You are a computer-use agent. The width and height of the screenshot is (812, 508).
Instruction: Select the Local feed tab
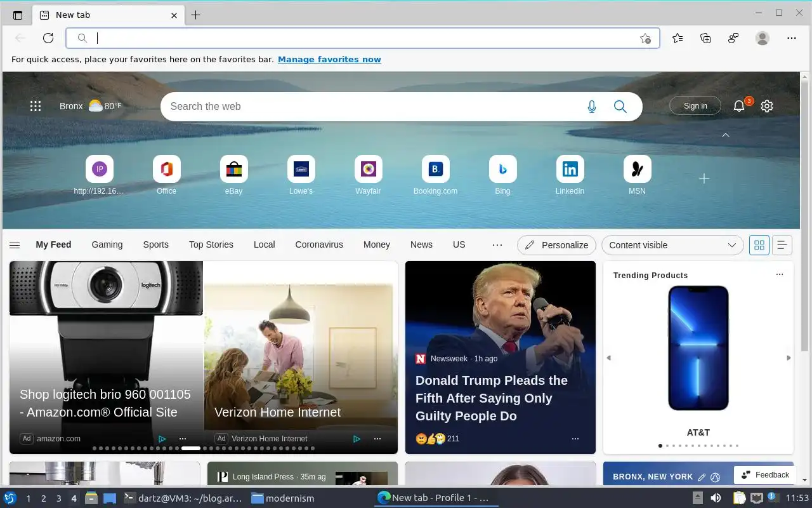point(265,244)
